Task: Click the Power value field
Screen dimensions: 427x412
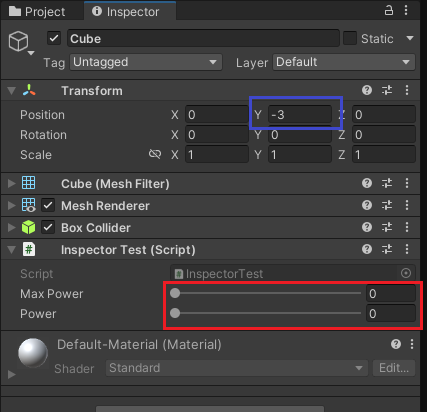Action: (391, 314)
